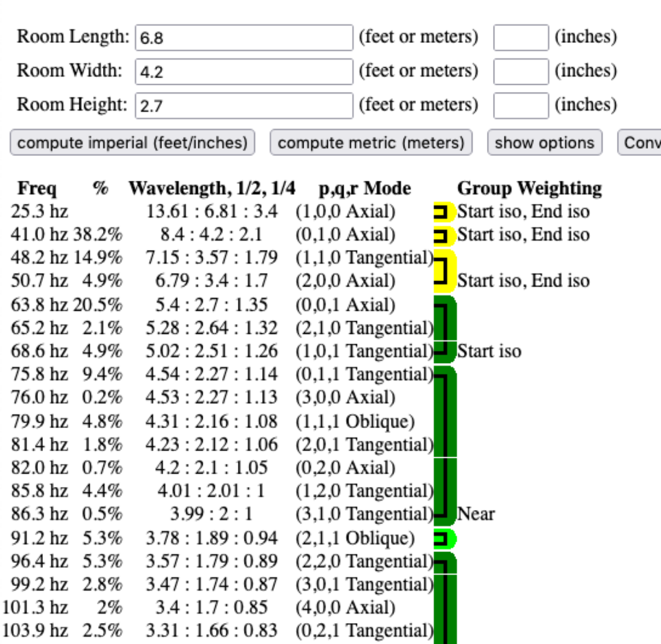The width and height of the screenshot is (661, 644).
Task: Click yellow bracket marker for 25.3 hz
Action: click(x=443, y=212)
